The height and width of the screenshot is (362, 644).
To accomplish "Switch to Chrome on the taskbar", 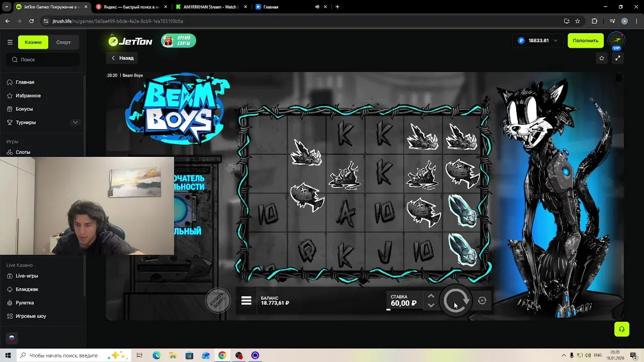I will tap(222, 355).
